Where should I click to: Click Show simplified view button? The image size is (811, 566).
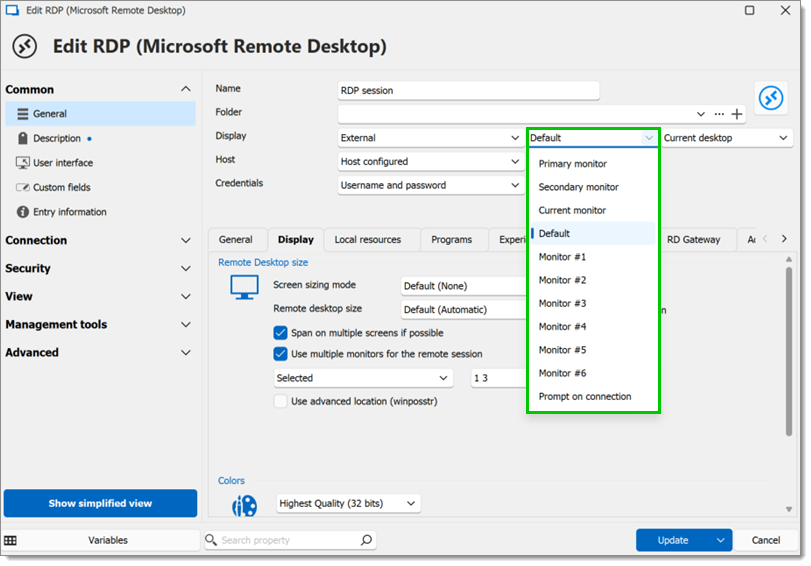[x=100, y=503]
